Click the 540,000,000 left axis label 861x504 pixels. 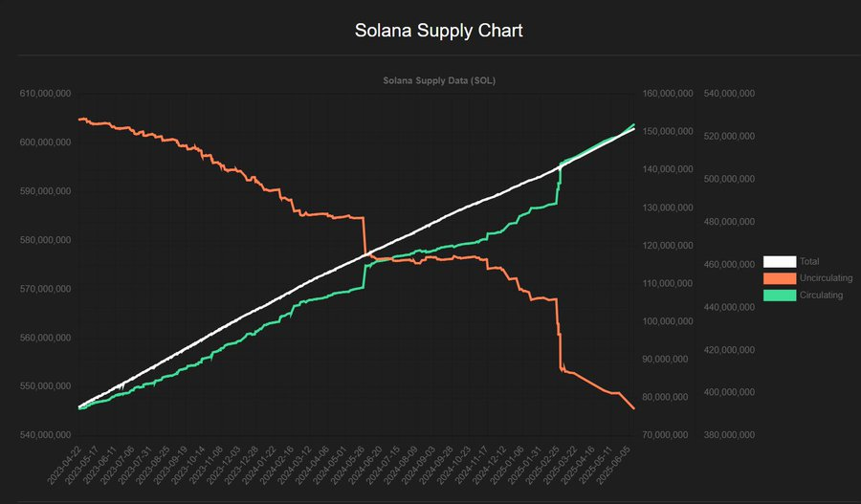tap(47, 435)
